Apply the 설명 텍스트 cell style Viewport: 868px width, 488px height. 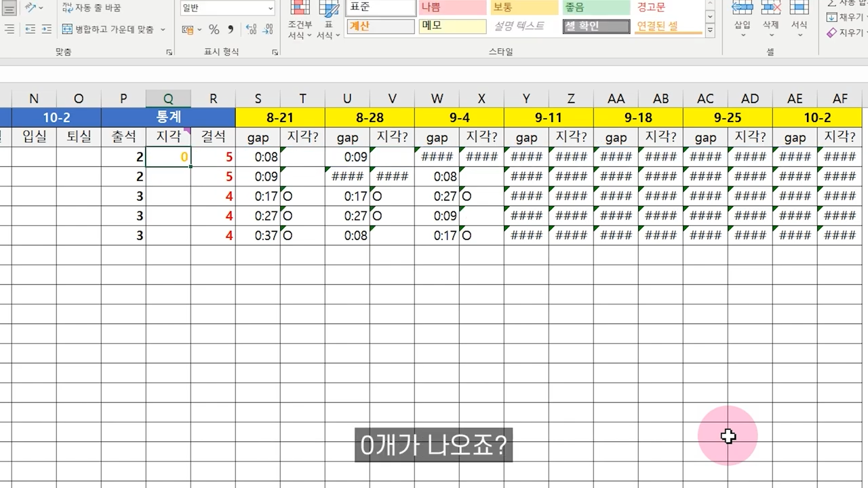[524, 26]
